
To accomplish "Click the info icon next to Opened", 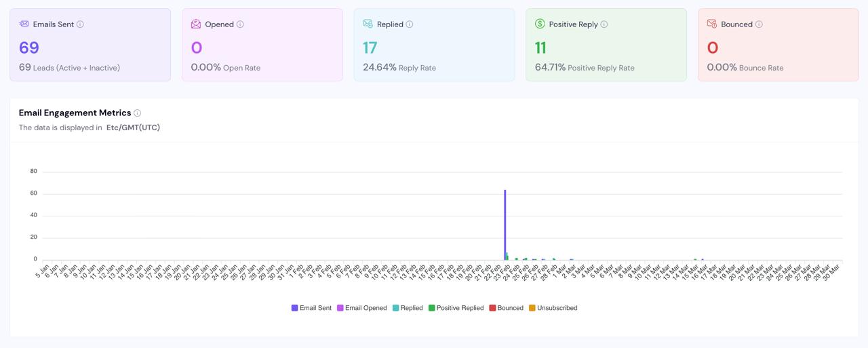I will [240, 24].
